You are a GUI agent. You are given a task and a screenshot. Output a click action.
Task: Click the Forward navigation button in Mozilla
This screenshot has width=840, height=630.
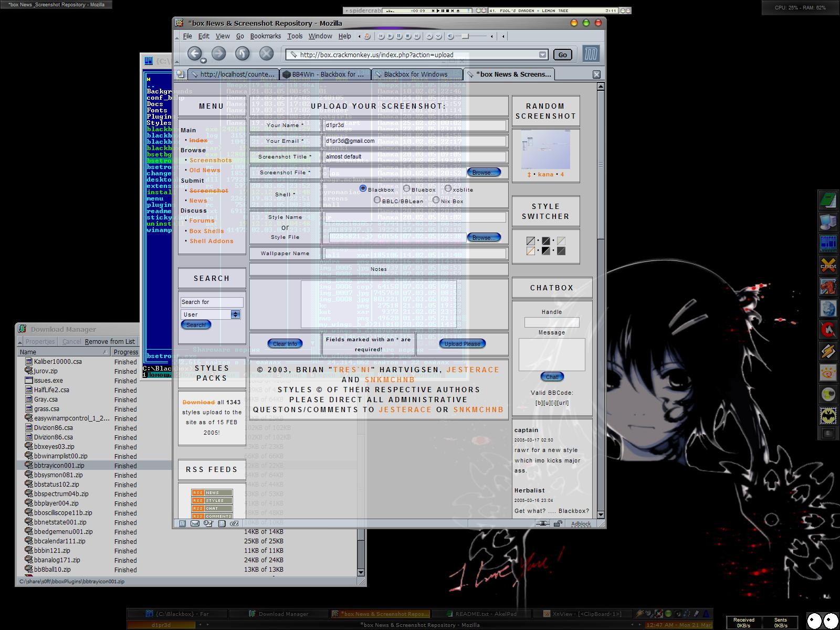click(218, 53)
